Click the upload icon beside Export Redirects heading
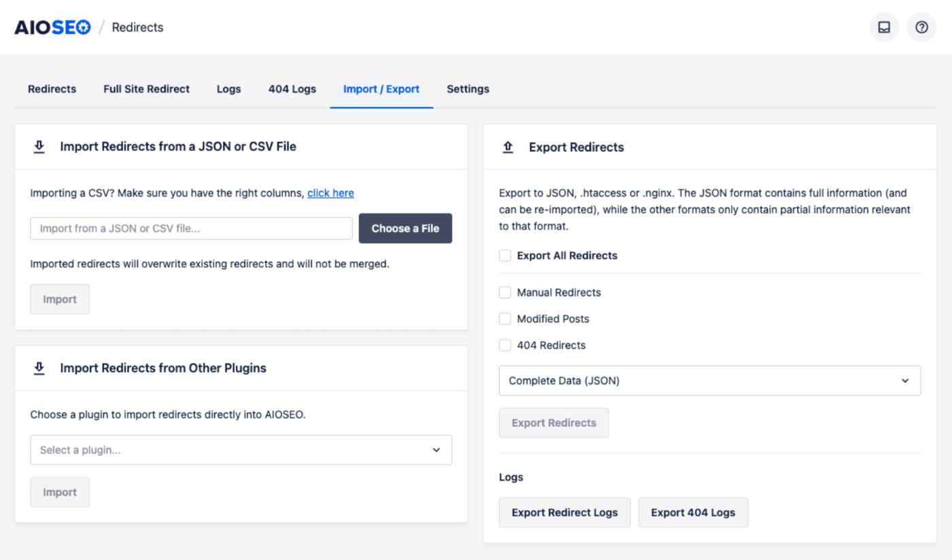952x560 pixels. (508, 147)
